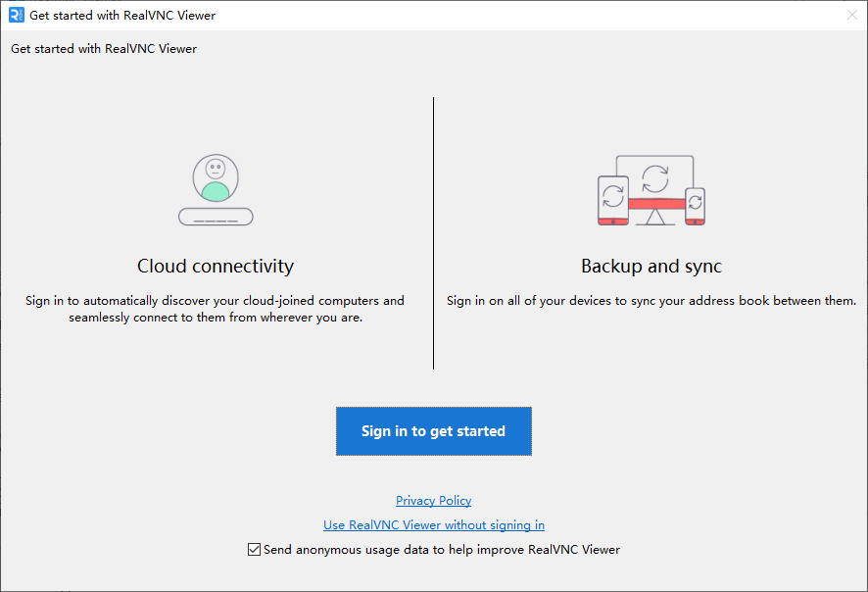Click the dialog title bar caption
868x592 pixels.
(121, 15)
